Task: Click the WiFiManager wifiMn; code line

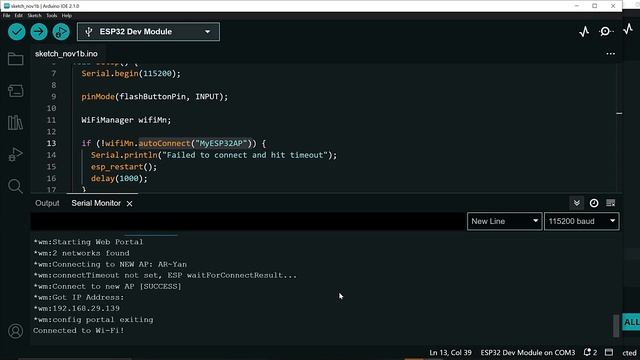Action: click(x=126, y=120)
